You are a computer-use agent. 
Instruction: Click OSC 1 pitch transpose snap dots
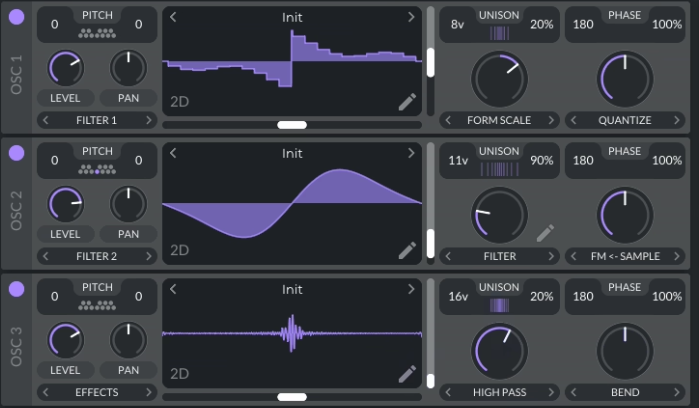tap(97, 33)
